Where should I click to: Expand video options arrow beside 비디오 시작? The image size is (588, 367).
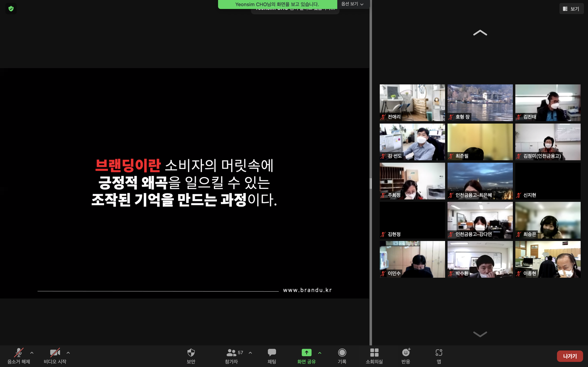(x=68, y=353)
